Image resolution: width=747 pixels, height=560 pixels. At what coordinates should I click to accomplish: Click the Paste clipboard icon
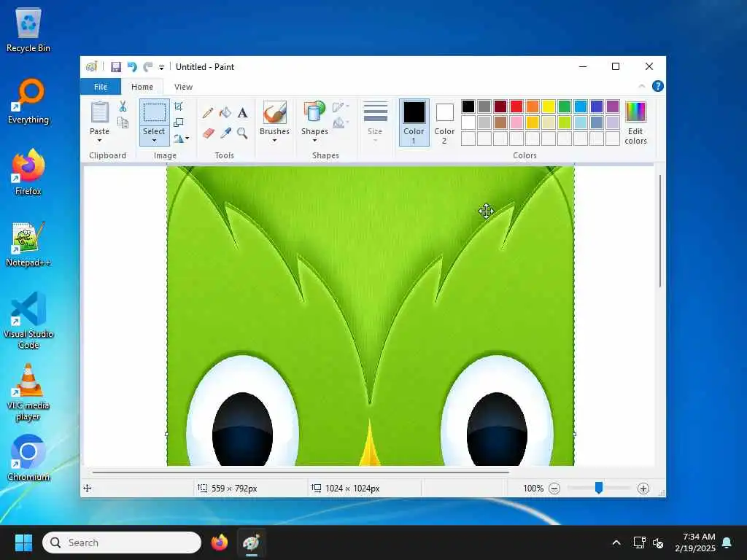click(x=99, y=112)
